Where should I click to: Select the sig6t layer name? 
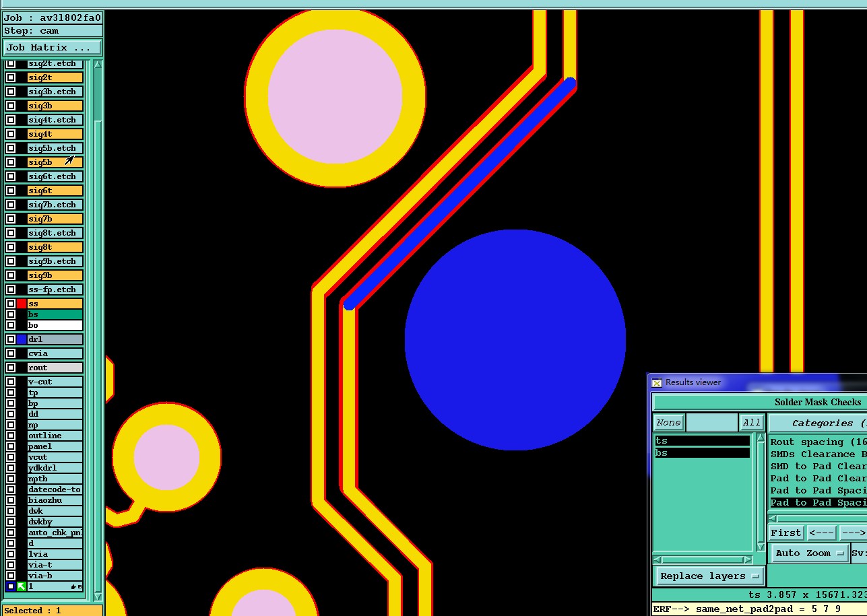[55, 191]
